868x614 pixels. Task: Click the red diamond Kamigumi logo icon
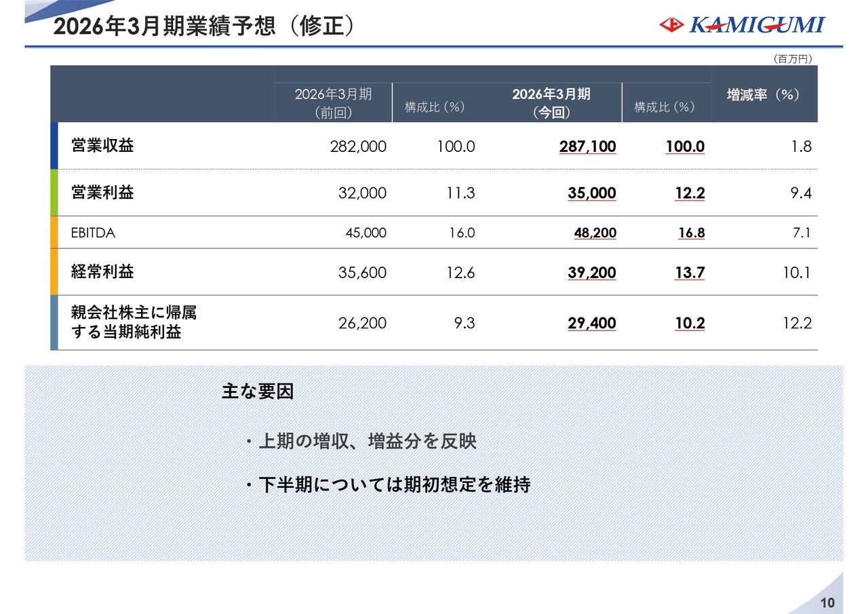click(671, 25)
